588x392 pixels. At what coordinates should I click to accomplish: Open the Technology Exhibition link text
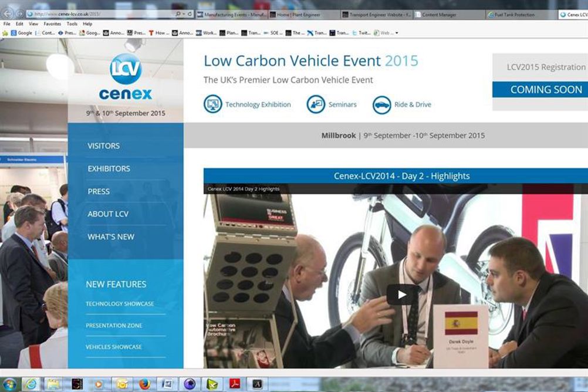pos(258,104)
